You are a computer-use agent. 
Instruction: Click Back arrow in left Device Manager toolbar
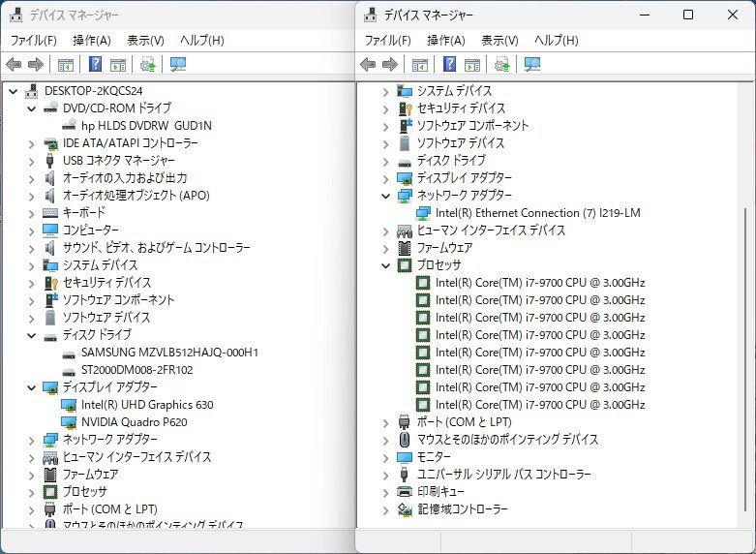point(14,64)
